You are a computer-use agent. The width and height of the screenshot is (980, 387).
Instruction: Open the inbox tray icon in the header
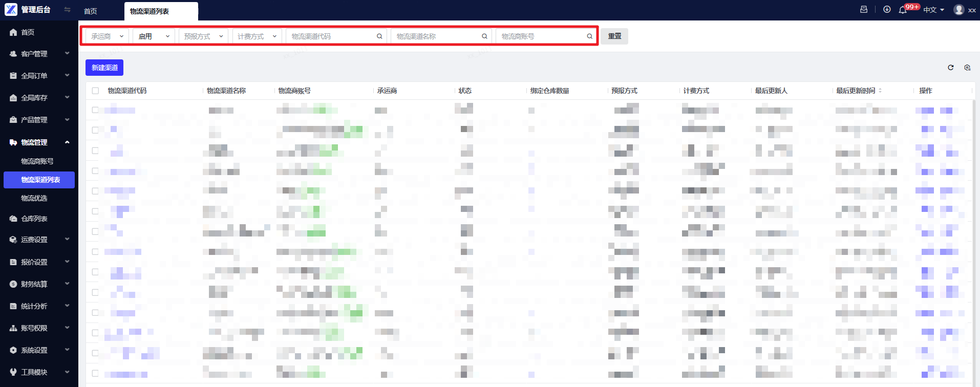(x=864, y=10)
